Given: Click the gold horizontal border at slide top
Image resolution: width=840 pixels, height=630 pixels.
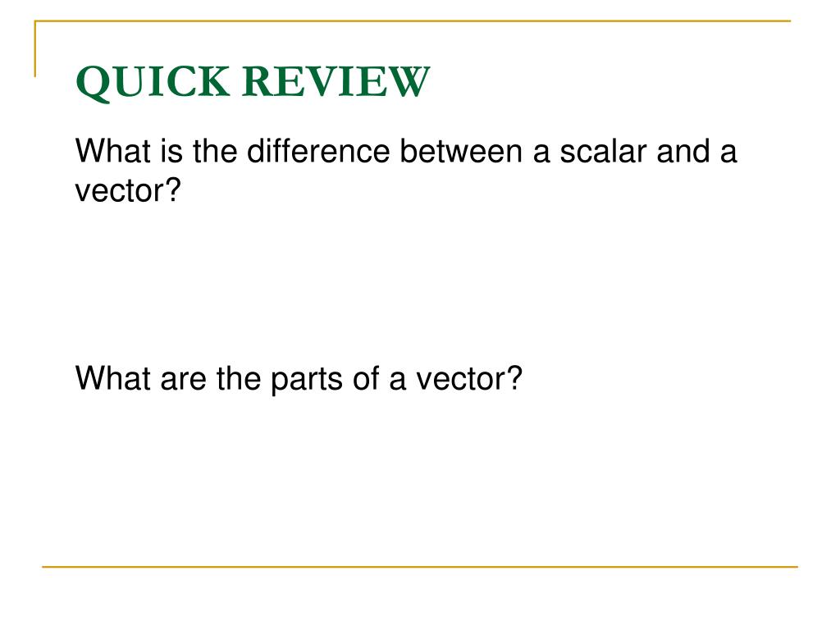Looking at the screenshot, I should pos(413,21).
